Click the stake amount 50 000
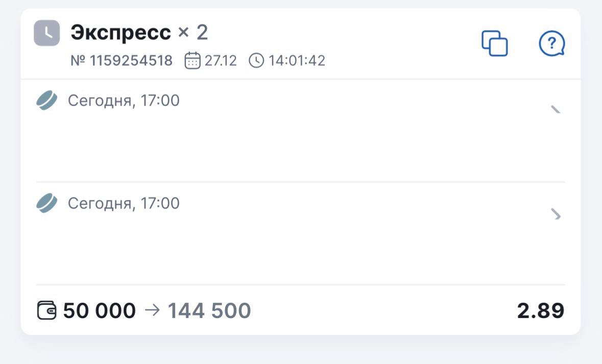This screenshot has height=364, width=602. pyautogui.click(x=100, y=310)
